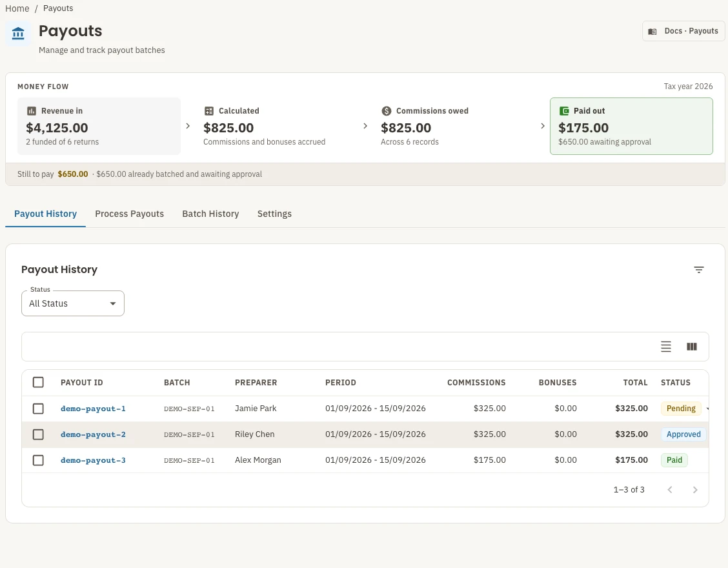Expand the Pending status dropdown arrow
Screen dimensions: 728x568
pyautogui.click(x=707, y=409)
